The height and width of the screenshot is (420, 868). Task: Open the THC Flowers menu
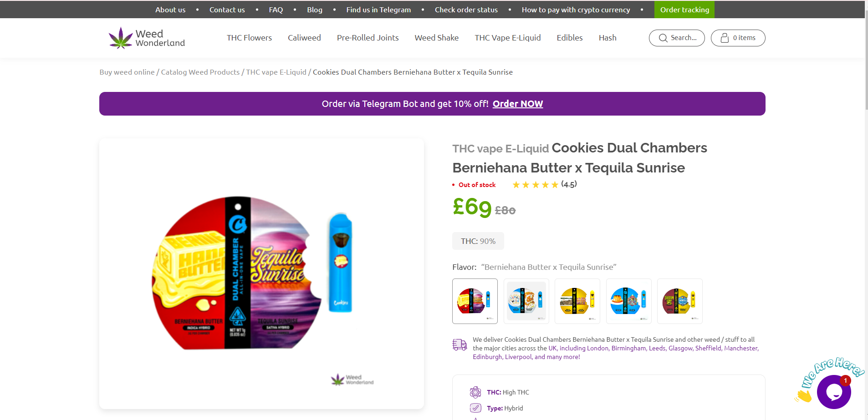point(249,38)
